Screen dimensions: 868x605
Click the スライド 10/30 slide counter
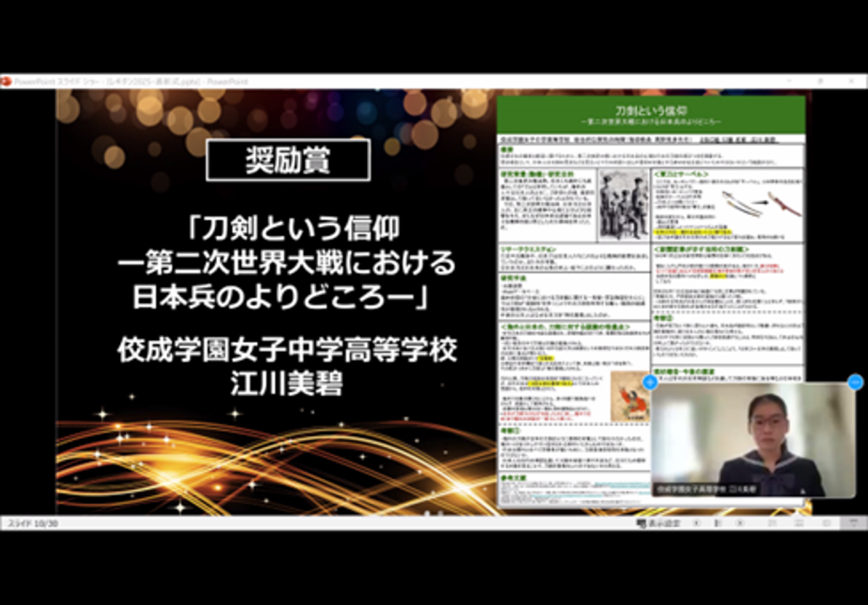[32, 524]
